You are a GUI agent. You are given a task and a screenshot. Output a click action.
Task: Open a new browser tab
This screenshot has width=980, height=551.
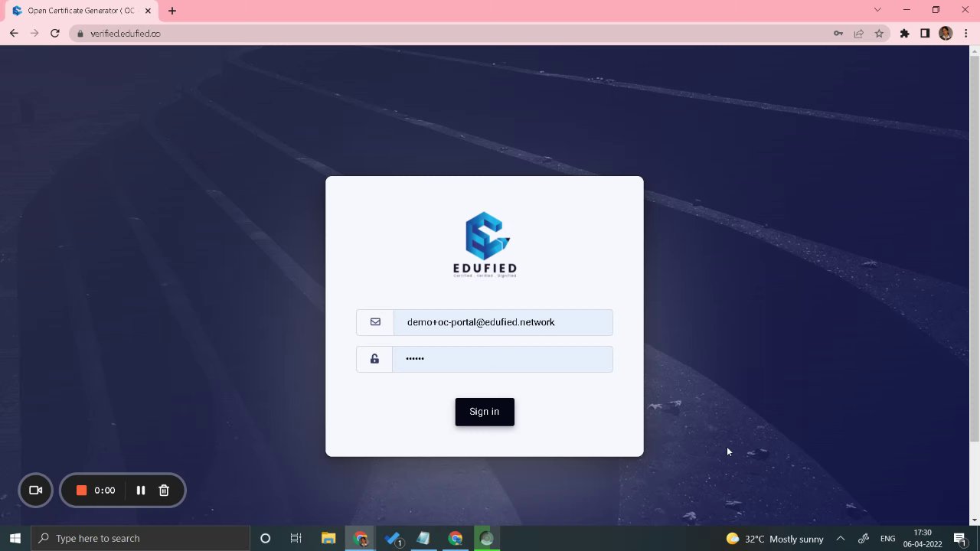pyautogui.click(x=172, y=11)
